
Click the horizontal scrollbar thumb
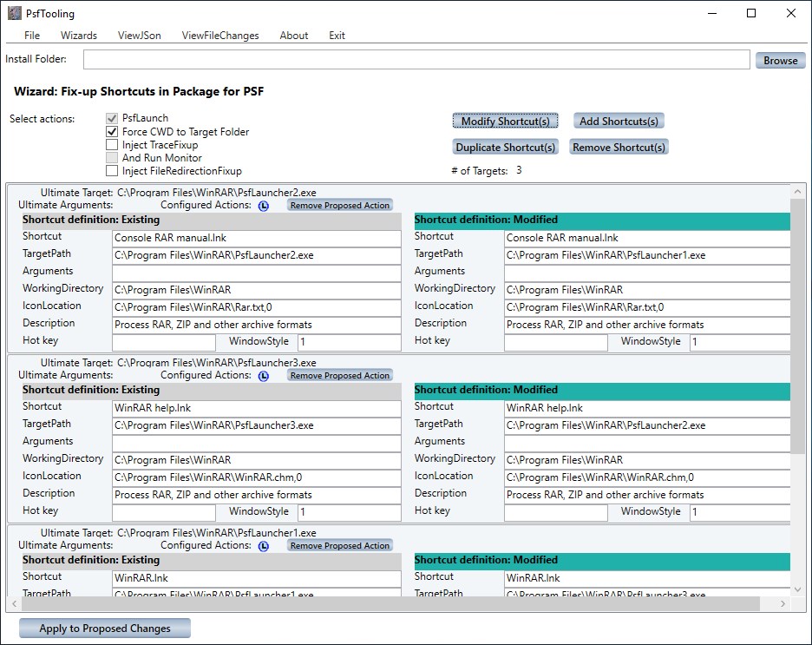[x=390, y=603]
